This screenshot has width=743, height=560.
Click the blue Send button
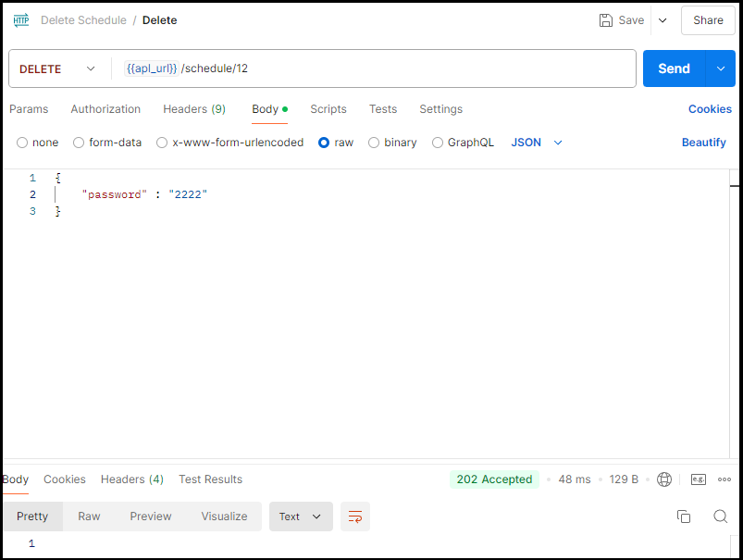674,68
